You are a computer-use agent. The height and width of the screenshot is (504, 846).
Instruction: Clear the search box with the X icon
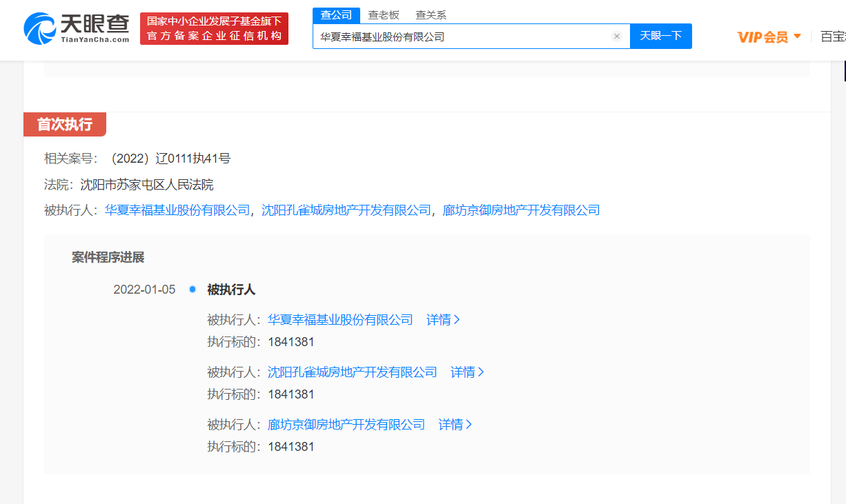617,37
